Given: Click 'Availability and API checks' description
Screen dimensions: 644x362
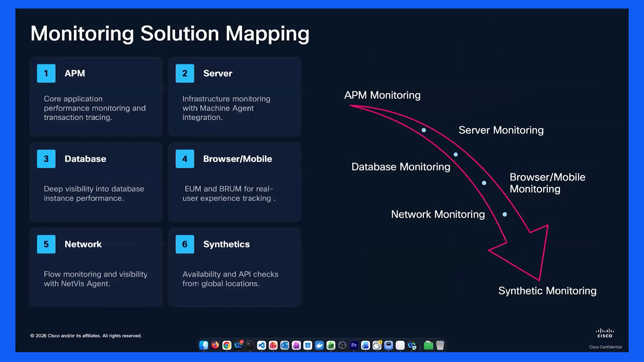Looking at the screenshot, I should click(230, 279).
